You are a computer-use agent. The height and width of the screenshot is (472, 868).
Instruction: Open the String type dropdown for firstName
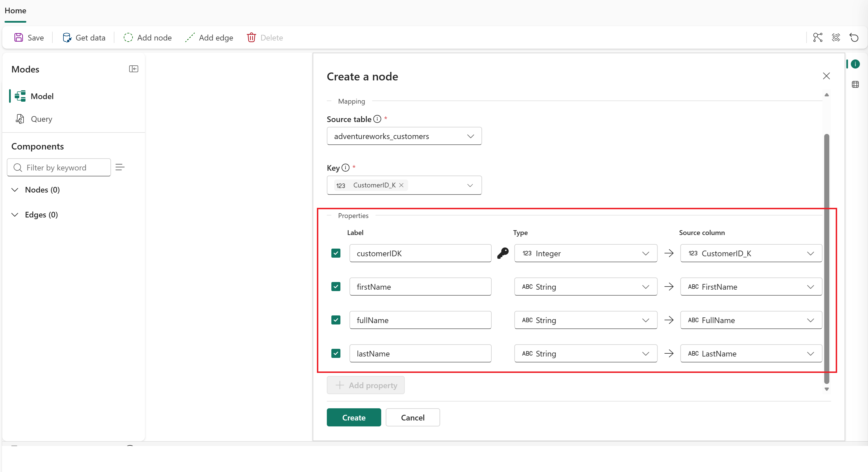coord(586,286)
